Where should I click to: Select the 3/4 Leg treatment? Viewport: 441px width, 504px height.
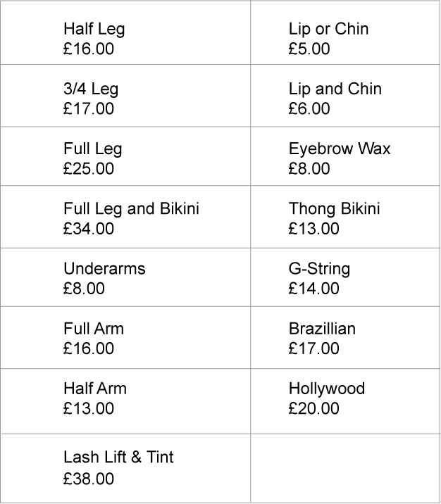pyautogui.click(x=91, y=89)
